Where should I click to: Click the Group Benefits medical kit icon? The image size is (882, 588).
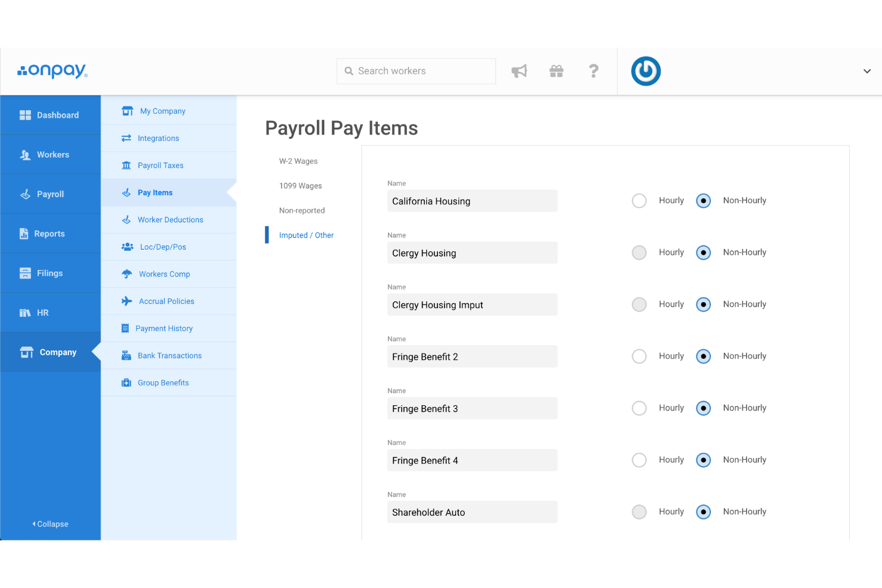point(126,382)
